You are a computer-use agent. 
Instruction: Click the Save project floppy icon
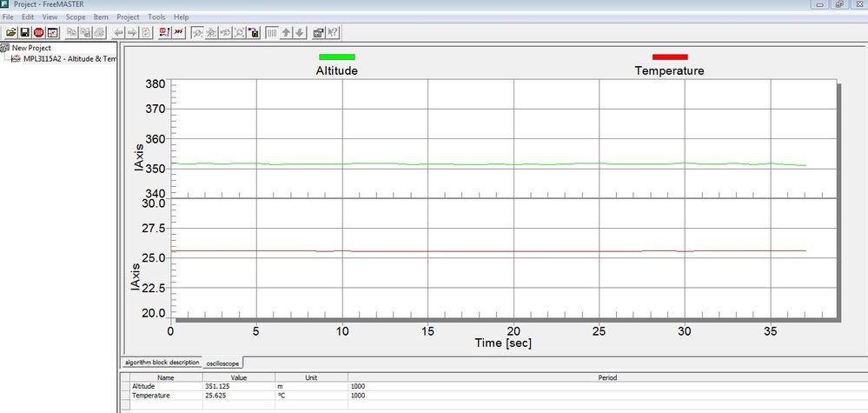pyautogui.click(x=25, y=33)
